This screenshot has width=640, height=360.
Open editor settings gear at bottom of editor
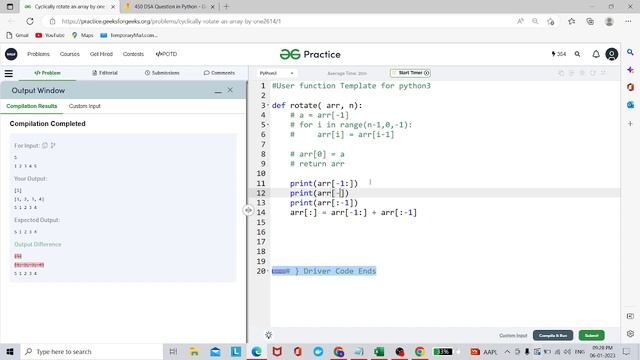point(268,335)
